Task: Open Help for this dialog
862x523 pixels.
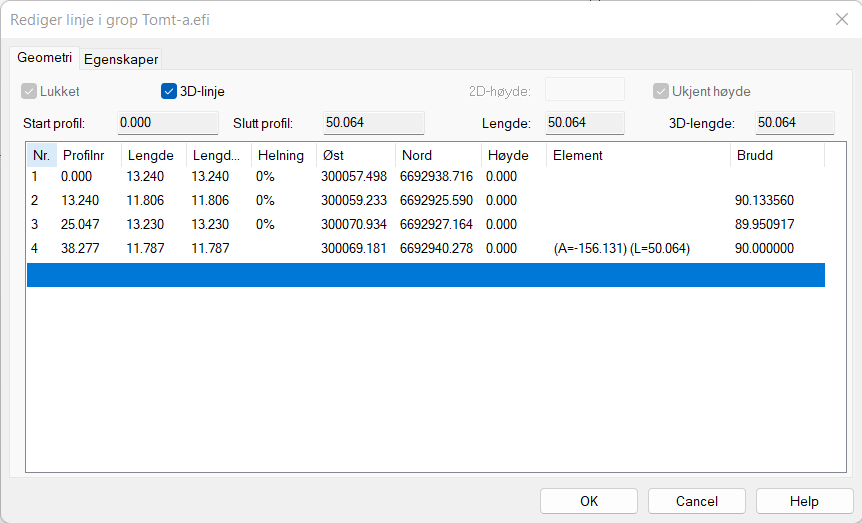Action: point(804,501)
